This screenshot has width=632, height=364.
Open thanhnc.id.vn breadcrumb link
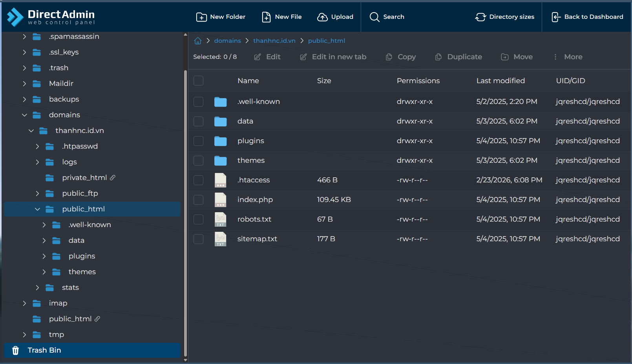pos(274,41)
